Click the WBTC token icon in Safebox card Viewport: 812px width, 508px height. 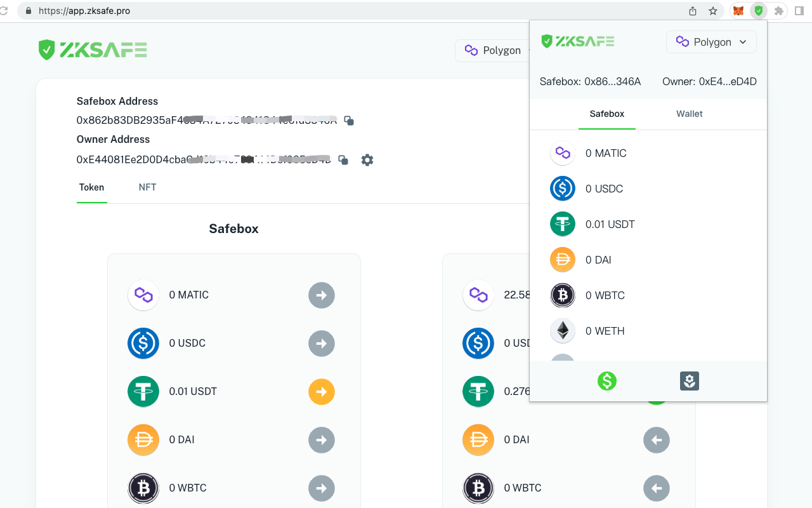tap(143, 488)
